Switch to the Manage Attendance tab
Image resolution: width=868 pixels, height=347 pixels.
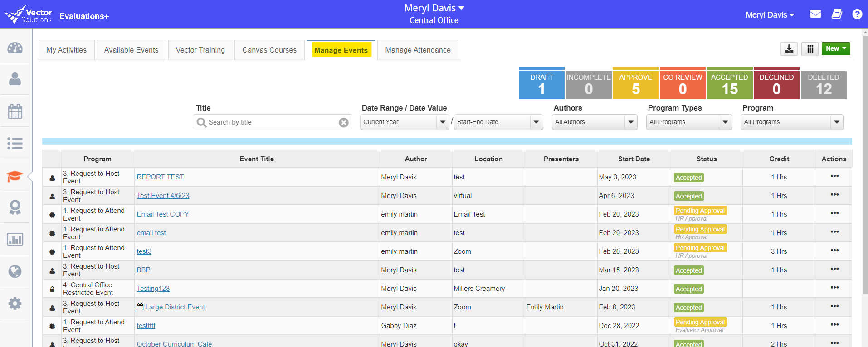click(x=418, y=50)
